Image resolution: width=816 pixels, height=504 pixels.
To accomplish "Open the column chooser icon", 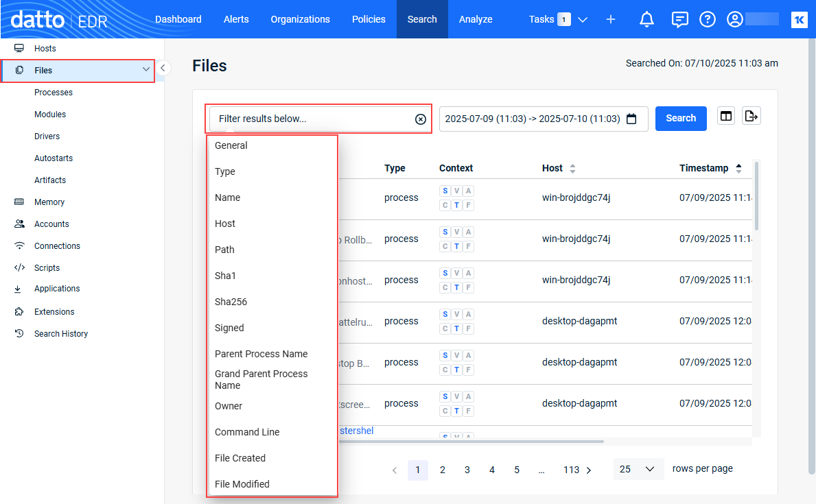I will tap(726, 117).
